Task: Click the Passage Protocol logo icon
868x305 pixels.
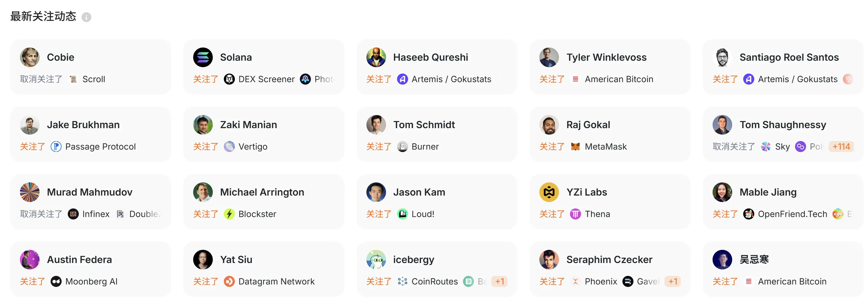Action: coord(56,147)
